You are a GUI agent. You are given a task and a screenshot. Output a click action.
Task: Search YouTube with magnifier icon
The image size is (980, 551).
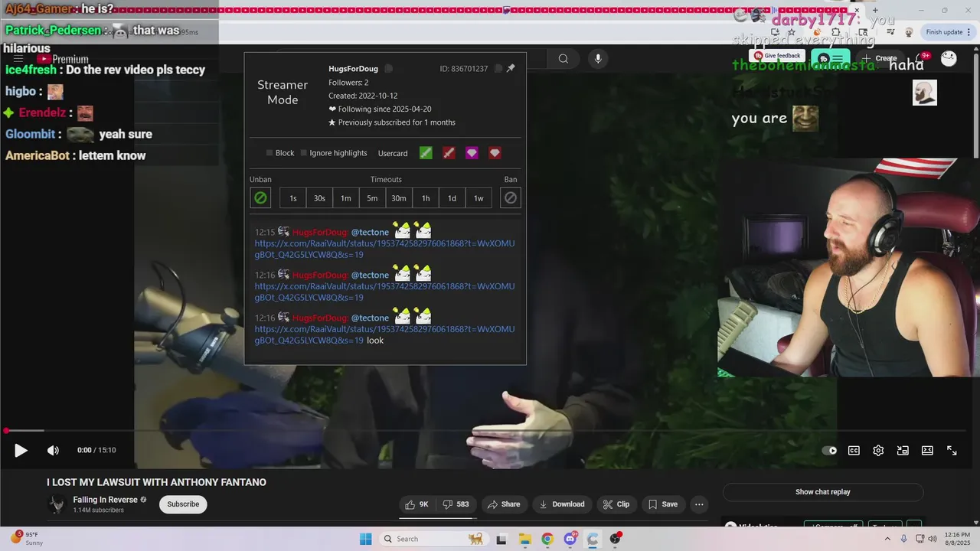(x=563, y=59)
